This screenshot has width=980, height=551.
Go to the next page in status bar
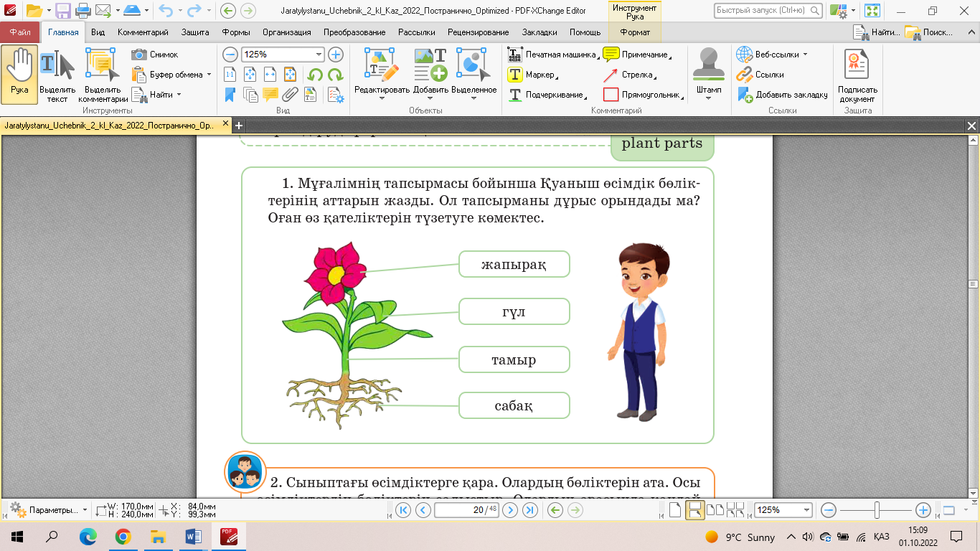click(510, 510)
